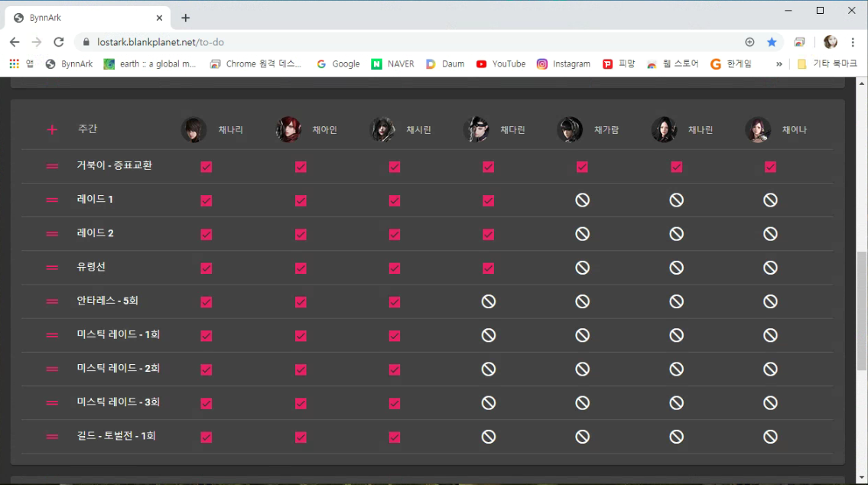This screenshot has height=485, width=868.
Task: Open the Chrome profile avatar
Action: pyautogui.click(x=831, y=42)
